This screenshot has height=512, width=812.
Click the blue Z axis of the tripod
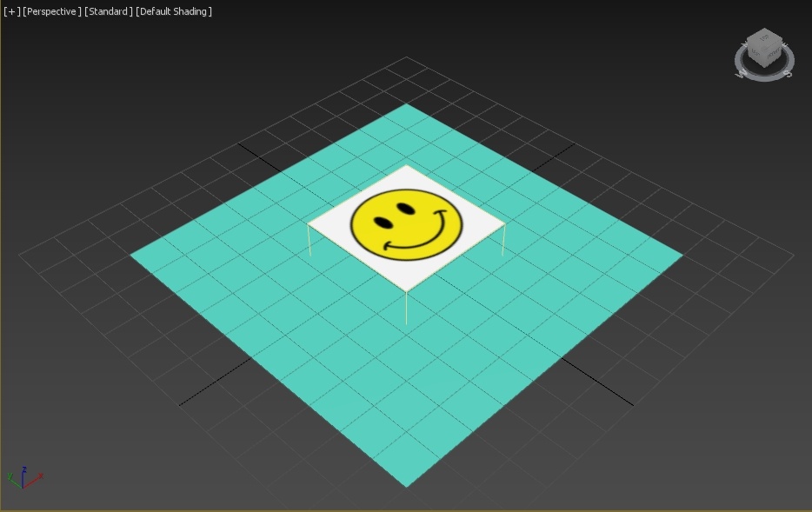(x=23, y=477)
